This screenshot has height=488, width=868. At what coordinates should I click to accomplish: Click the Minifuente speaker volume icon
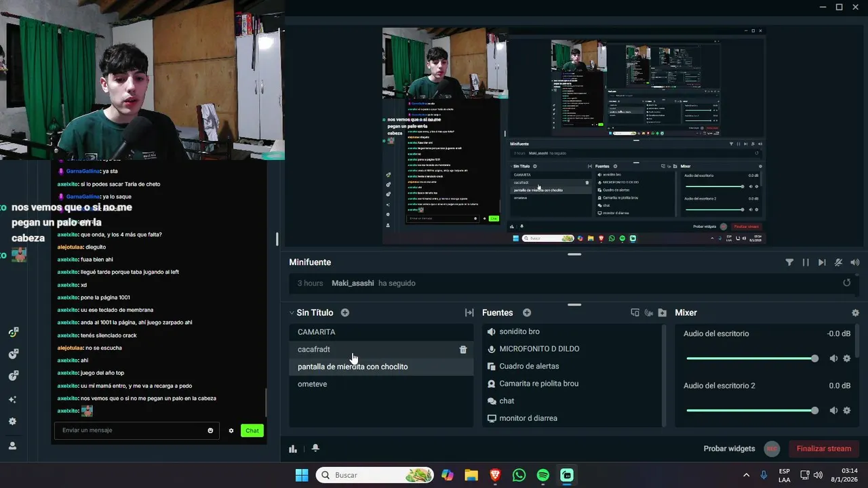854,262
